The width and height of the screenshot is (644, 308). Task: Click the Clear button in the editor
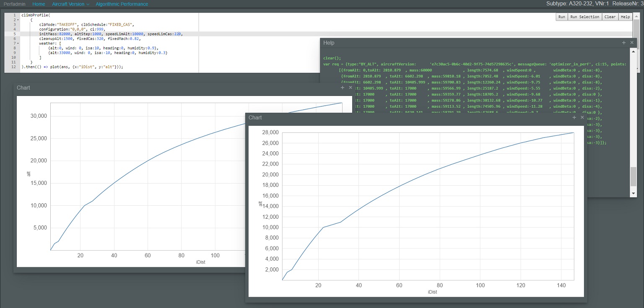610,17
